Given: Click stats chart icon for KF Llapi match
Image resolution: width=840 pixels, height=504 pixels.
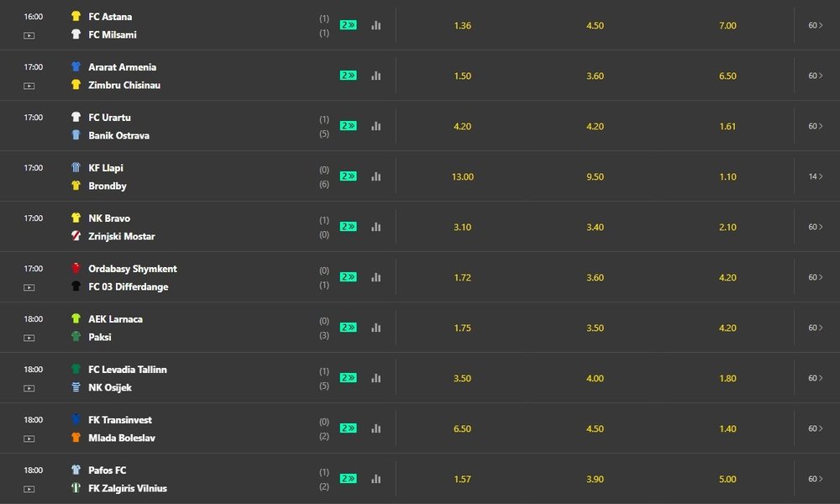Looking at the screenshot, I should [375, 176].
